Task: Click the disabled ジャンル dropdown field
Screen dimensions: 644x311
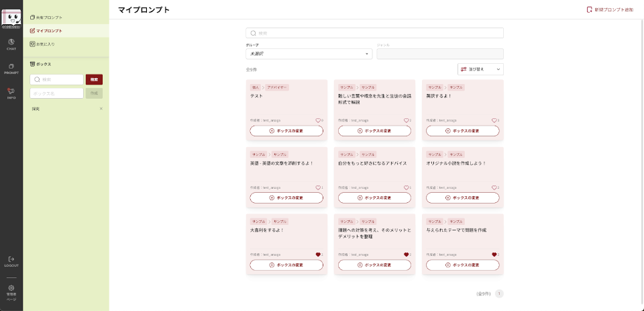Action: click(x=440, y=54)
